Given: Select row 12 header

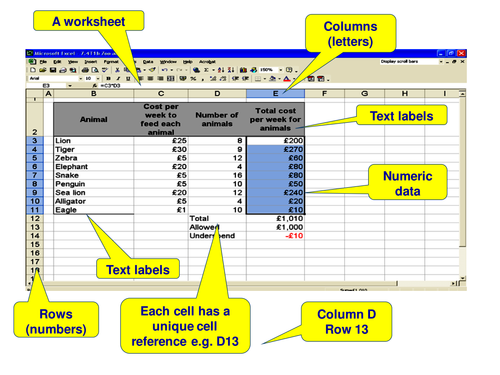Looking at the screenshot, I should [x=35, y=219].
